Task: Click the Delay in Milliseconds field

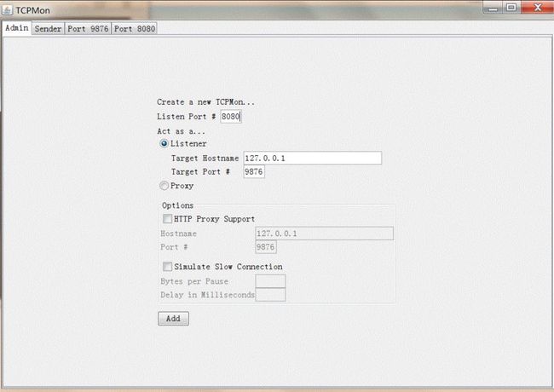Action: click(x=270, y=295)
